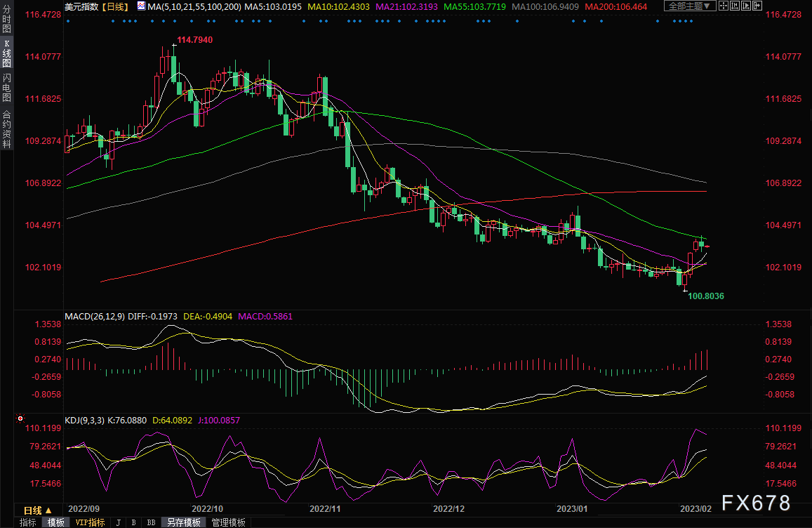Click the MACD:0.5861 value
The width and height of the screenshot is (812, 528).
click(x=265, y=316)
